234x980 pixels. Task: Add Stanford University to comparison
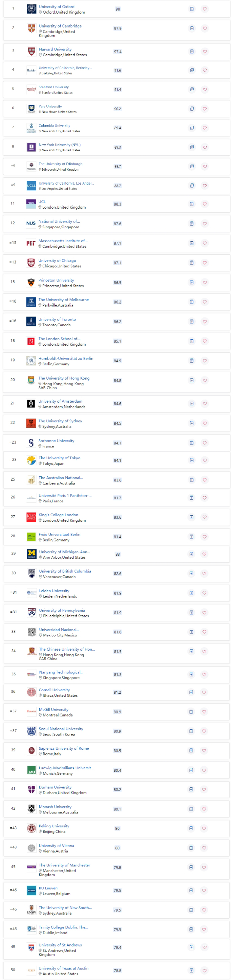coord(192,90)
